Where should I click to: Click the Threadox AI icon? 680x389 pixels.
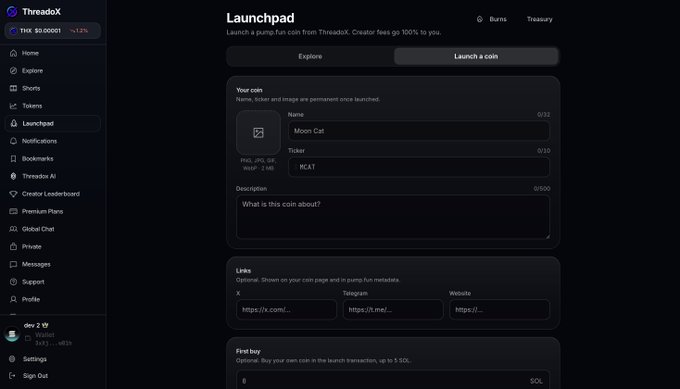(13, 176)
